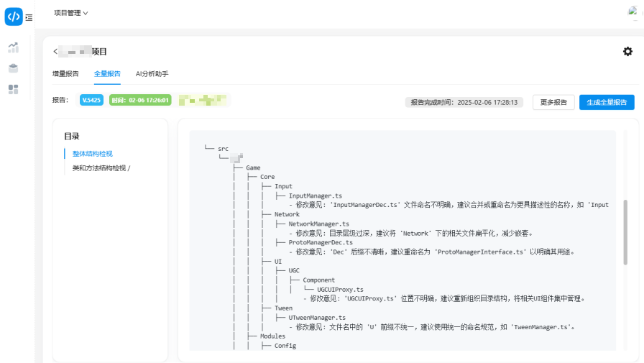The height and width of the screenshot is (363, 644).
Task: Click the 报告完成时间 timestamp label
Action: pos(464,102)
